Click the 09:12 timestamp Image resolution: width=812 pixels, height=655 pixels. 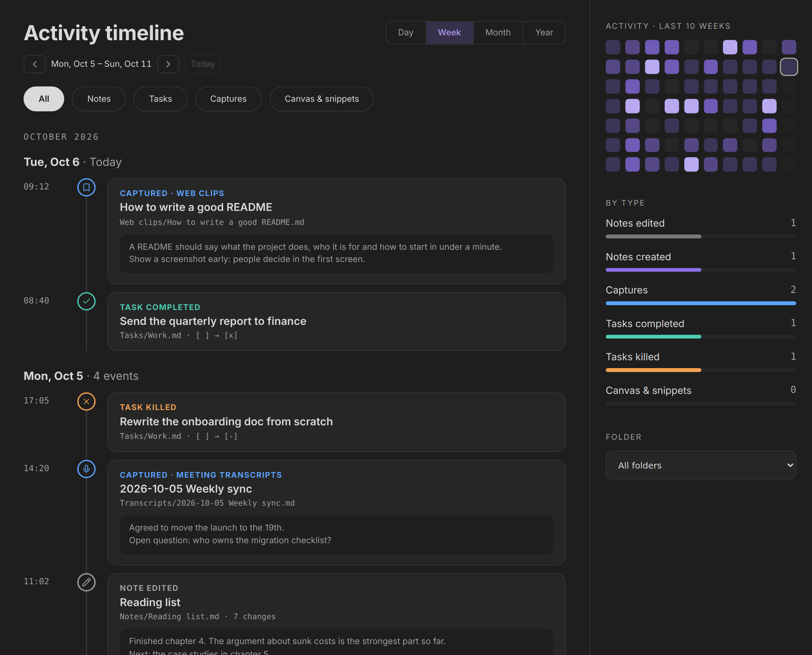click(x=36, y=187)
